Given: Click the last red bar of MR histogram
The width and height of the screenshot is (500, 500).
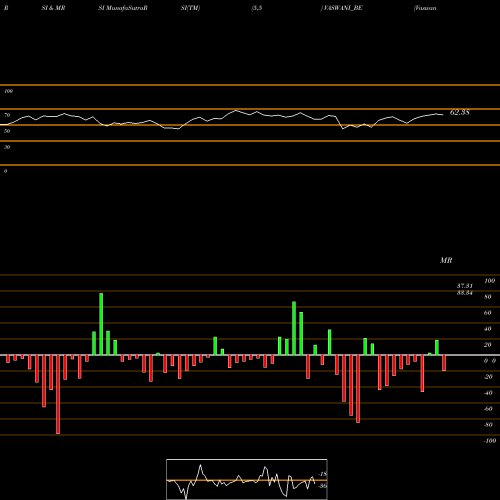Looking at the screenshot, I should (x=444, y=363).
